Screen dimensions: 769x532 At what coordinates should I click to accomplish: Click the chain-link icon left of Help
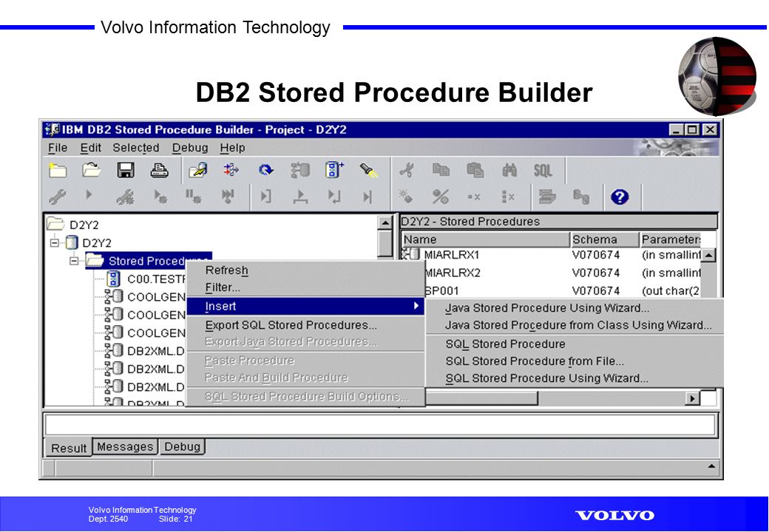581,197
